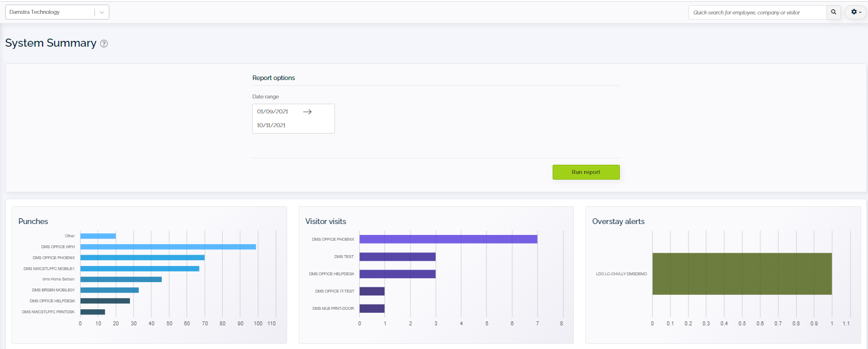Open the gear settings menu
Screen dimensions: 868x349
pos(854,12)
